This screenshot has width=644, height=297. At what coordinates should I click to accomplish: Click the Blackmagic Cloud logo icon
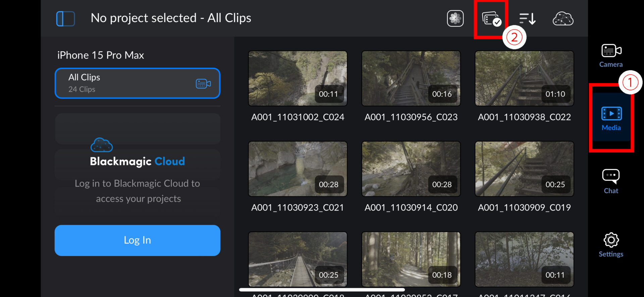tap(102, 145)
